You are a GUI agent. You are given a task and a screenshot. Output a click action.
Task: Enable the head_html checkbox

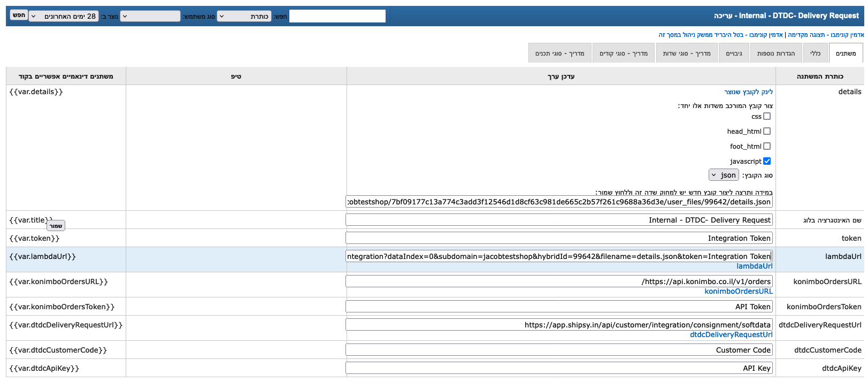coord(767,131)
